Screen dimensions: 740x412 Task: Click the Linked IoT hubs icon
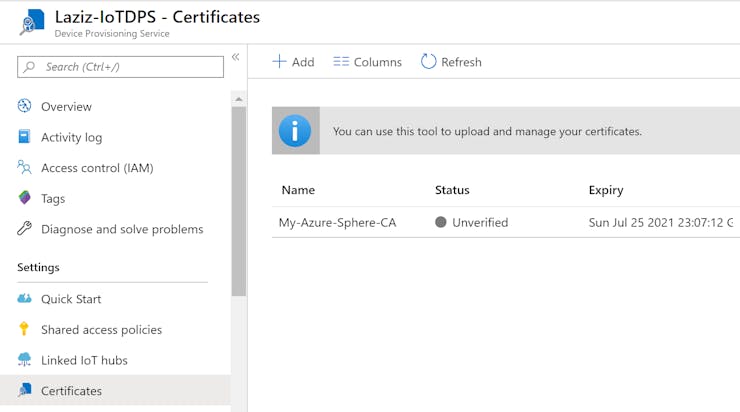[x=25, y=360]
